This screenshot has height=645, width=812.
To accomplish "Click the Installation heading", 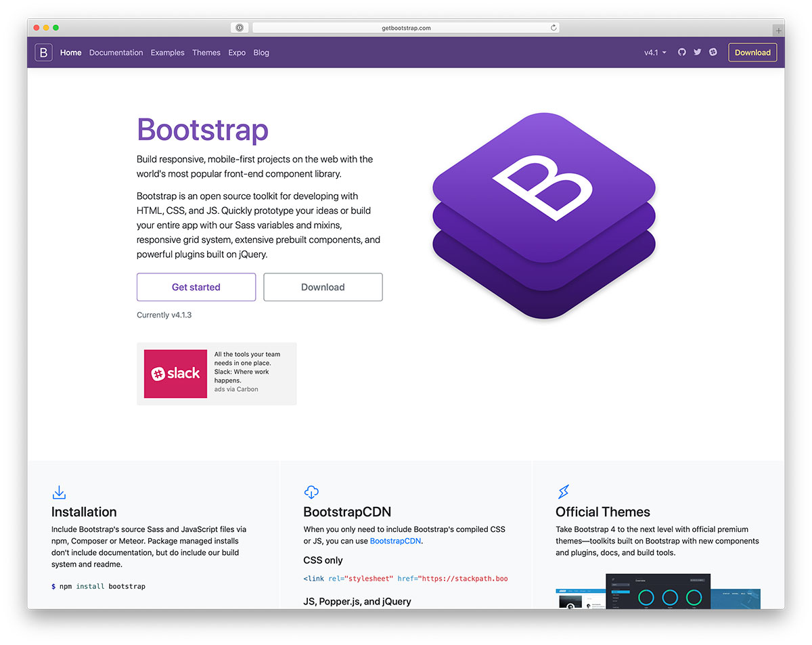I will 84,512.
